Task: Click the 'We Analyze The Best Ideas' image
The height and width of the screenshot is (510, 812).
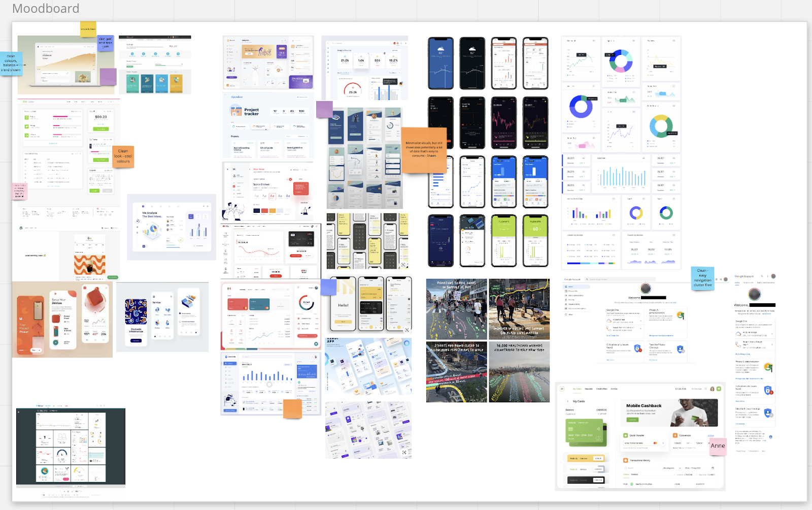Action: (172, 227)
